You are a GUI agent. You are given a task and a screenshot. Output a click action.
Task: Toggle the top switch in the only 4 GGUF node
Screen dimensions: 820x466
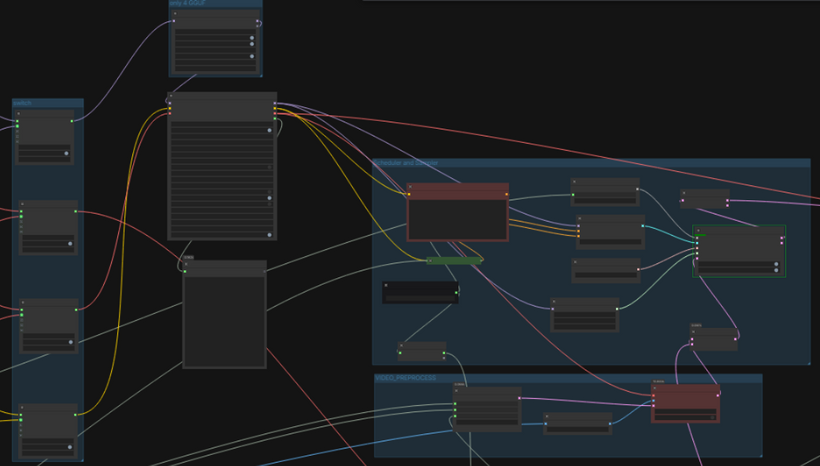[251, 39]
